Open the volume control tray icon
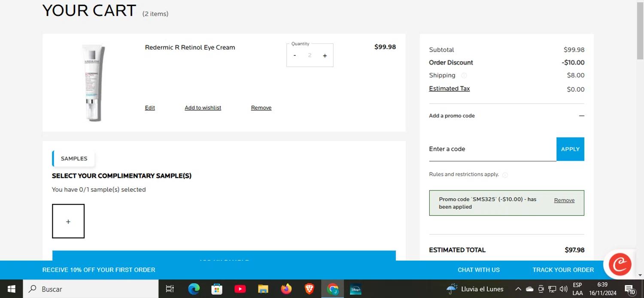The height and width of the screenshot is (298, 644). 564,289
